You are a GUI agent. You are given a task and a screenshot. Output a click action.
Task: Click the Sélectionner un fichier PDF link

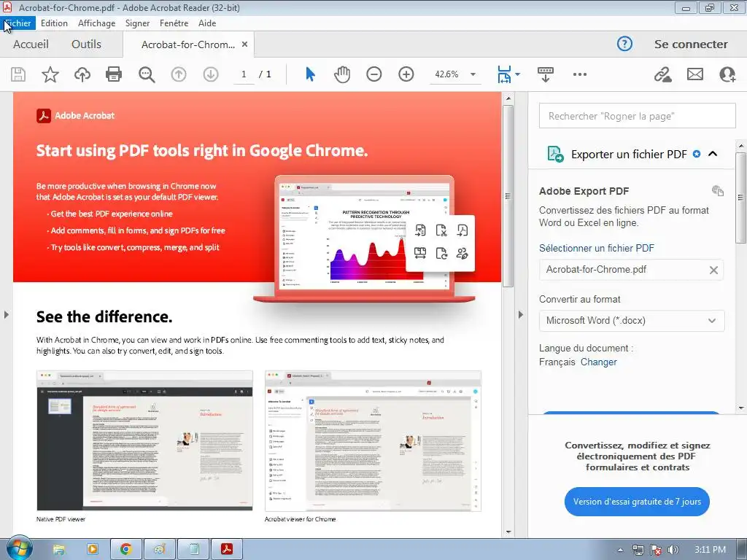pyautogui.click(x=597, y=248)
